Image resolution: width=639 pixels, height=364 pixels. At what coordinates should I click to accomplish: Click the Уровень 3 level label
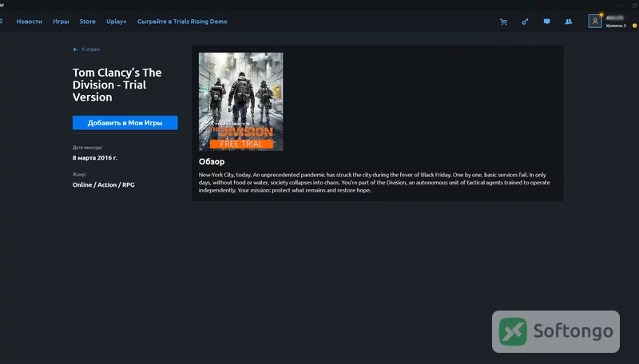616,26
